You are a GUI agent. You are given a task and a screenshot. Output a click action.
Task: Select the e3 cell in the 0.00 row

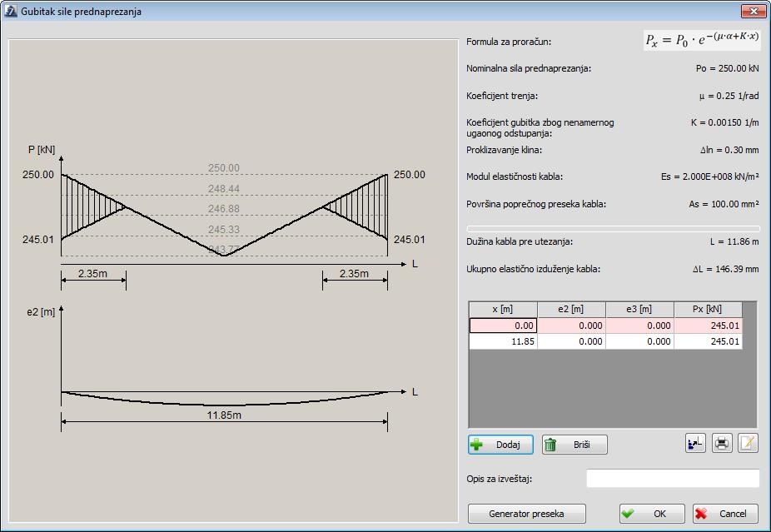pyautogui.click(x=639, y=326)
